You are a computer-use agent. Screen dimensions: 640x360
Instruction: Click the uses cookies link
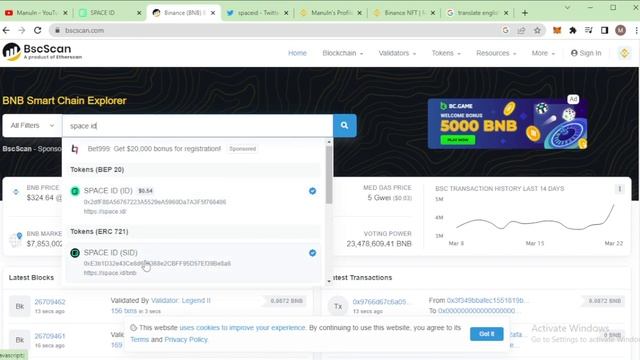(242, 328)
